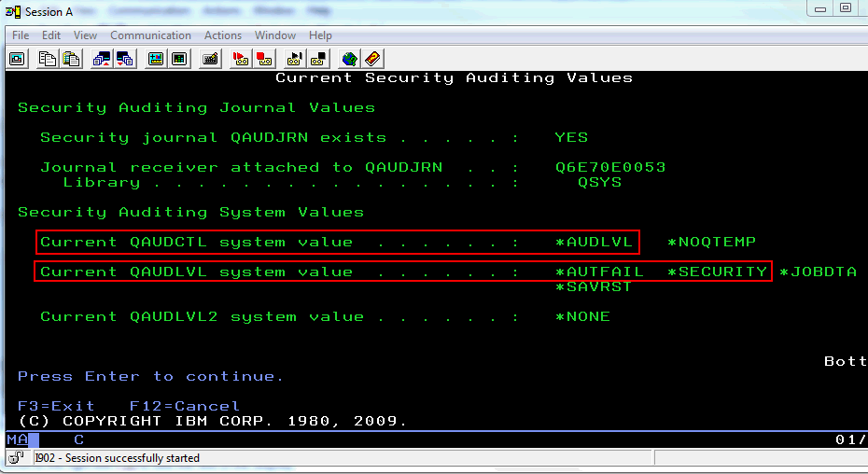
Task: Click the *JOBDTA value
Action: (818, 272)
